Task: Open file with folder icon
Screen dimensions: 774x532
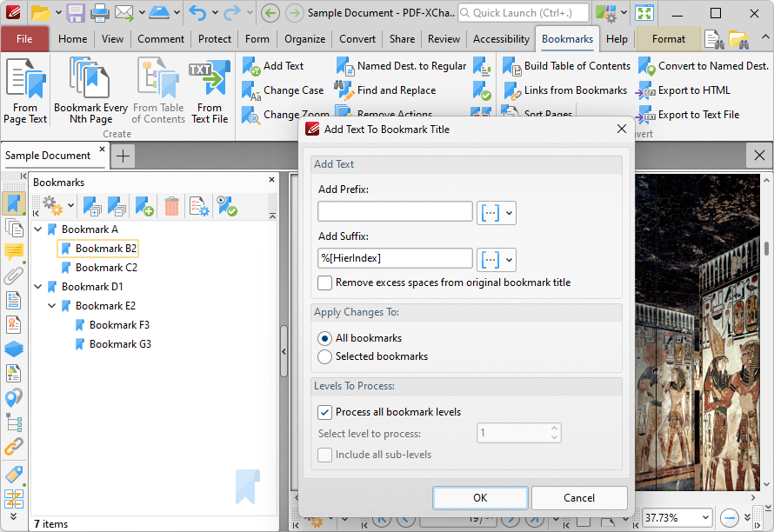Action: 41,13
